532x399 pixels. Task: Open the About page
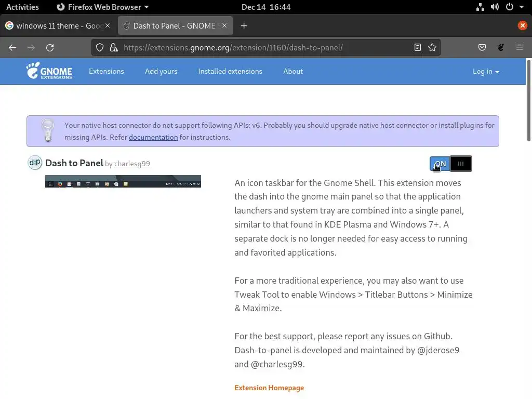(293, 71)
